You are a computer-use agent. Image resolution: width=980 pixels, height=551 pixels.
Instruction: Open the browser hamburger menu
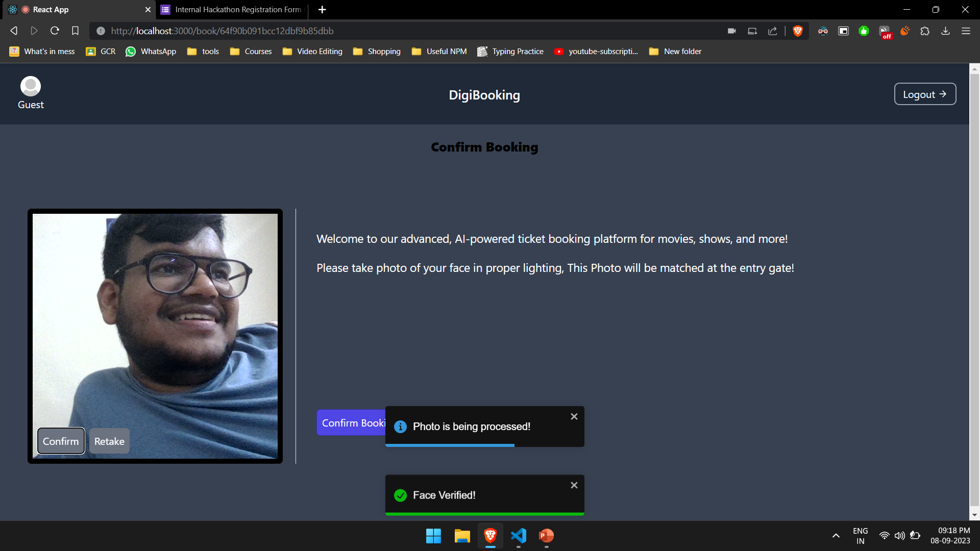966,31
